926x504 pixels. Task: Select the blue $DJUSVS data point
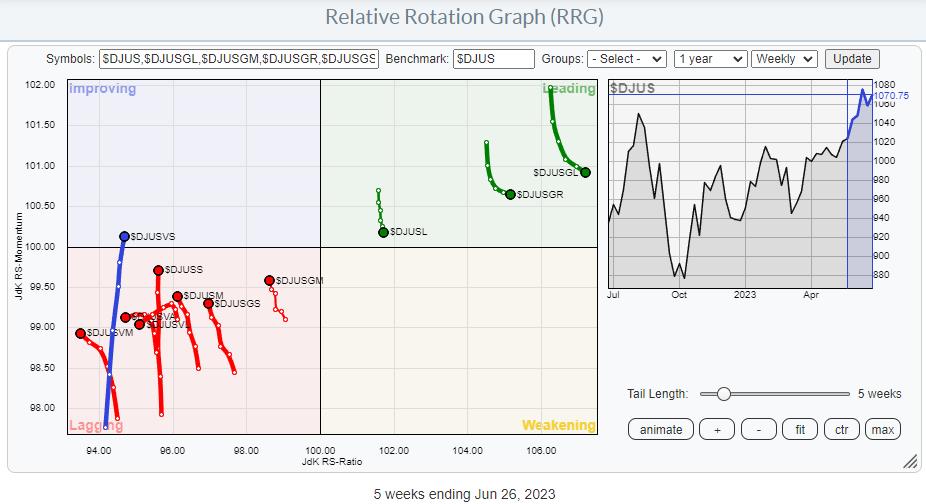124,237
